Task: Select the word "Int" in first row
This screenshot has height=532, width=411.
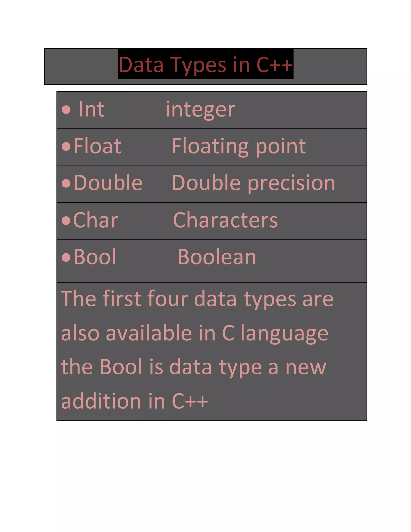Action: click(92, 110)
